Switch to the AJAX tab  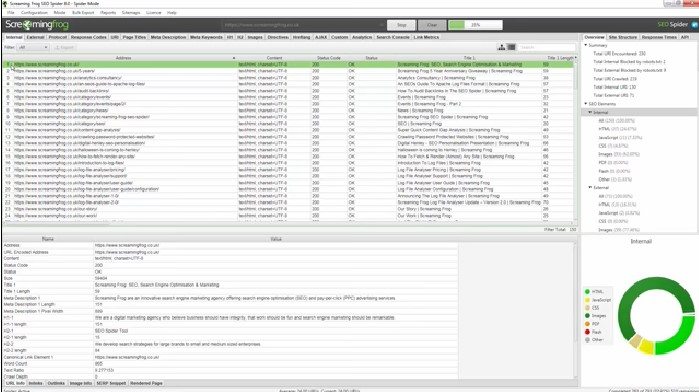pyautogui.click(x=321, y=37)
